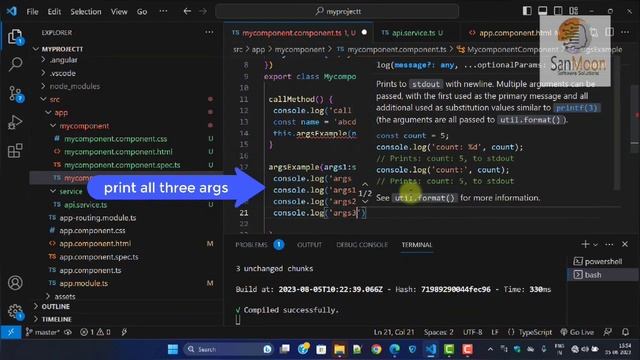Show more menu bar items ellipsis
Screen dimensions: 640x360
(x=163, y=11)
